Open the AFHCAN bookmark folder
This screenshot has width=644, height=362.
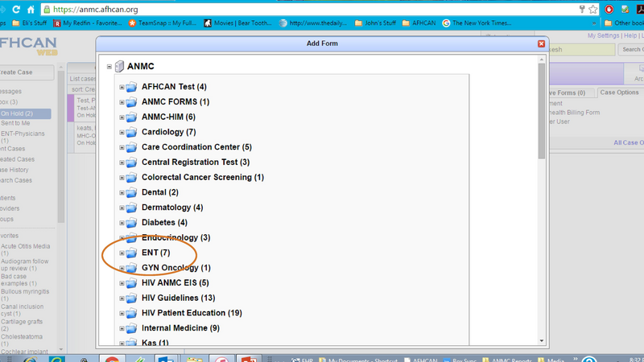pos(419,23)
